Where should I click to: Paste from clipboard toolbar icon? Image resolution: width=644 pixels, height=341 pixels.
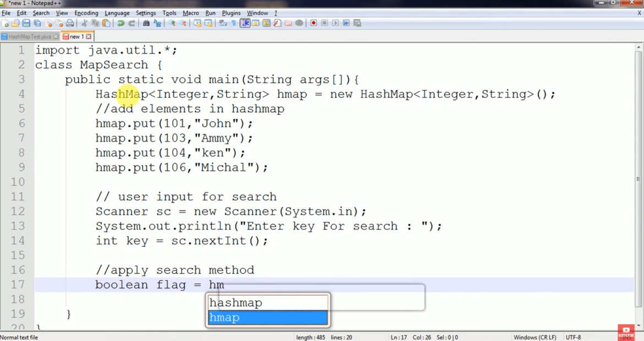coord(106,23)
